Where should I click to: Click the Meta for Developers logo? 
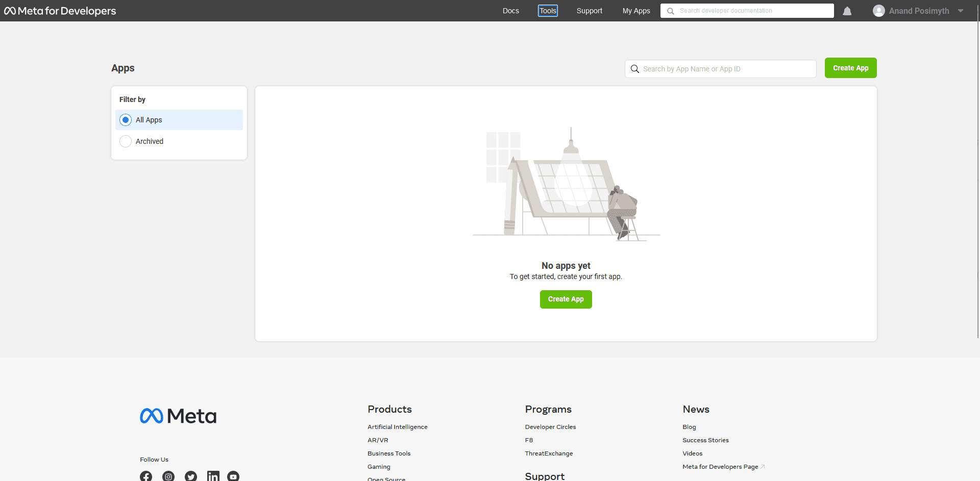60,11
